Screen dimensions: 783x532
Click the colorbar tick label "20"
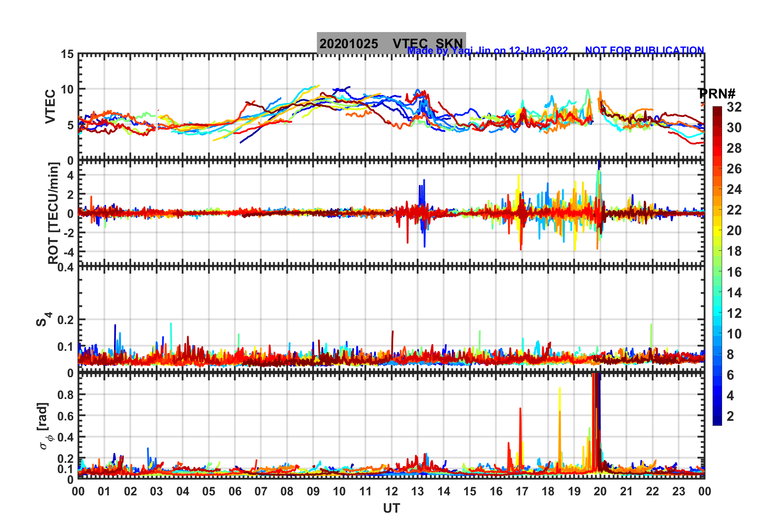tap(734, 231)
